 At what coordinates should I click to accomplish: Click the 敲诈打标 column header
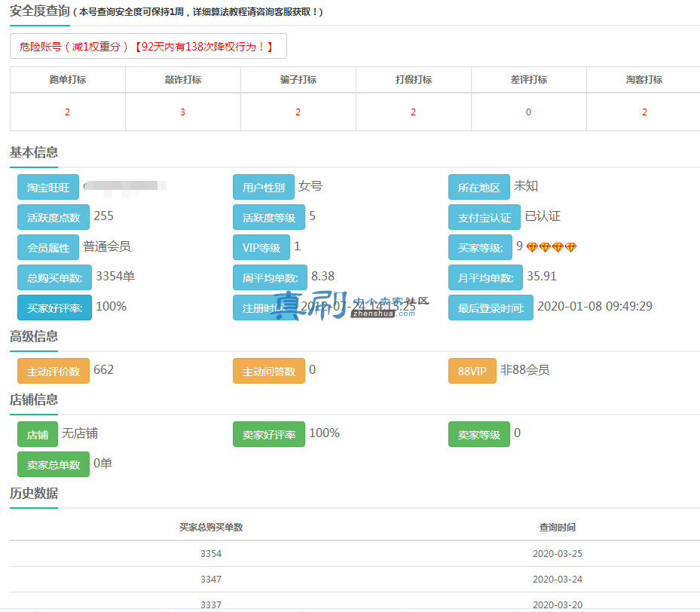[183, 79]
